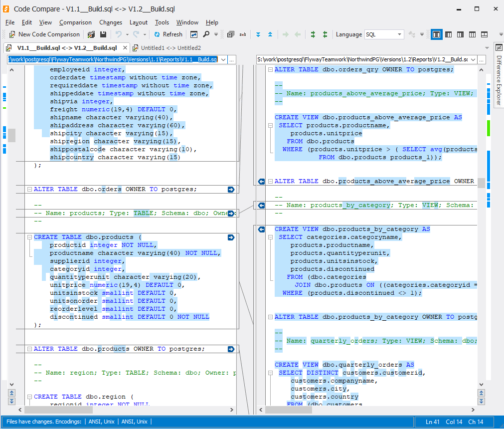The image size is (504, 429).
Task: Click the copy-to-right green arrow icon
Action: click(x=286, y=34)
